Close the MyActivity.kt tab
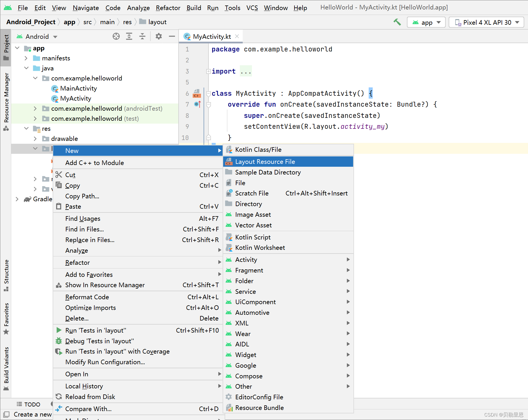The width and height of the screenshot is (528, 420). (237, 36)
